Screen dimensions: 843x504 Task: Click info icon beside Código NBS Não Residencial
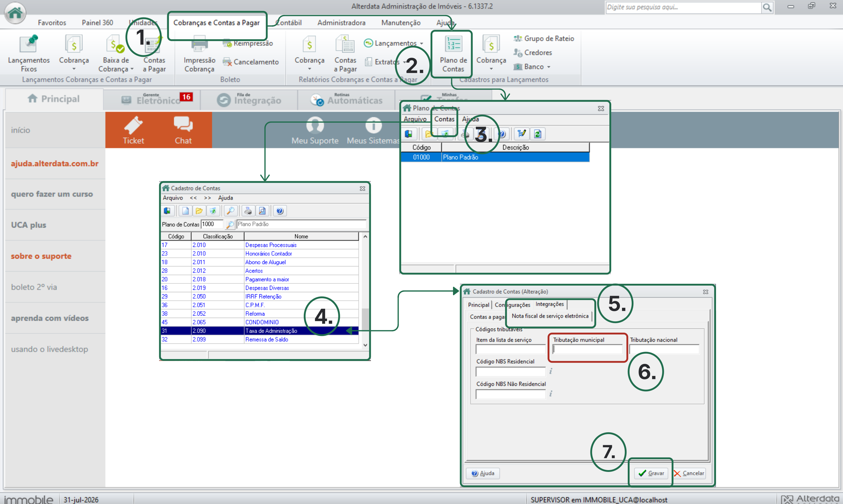[551, 394]
